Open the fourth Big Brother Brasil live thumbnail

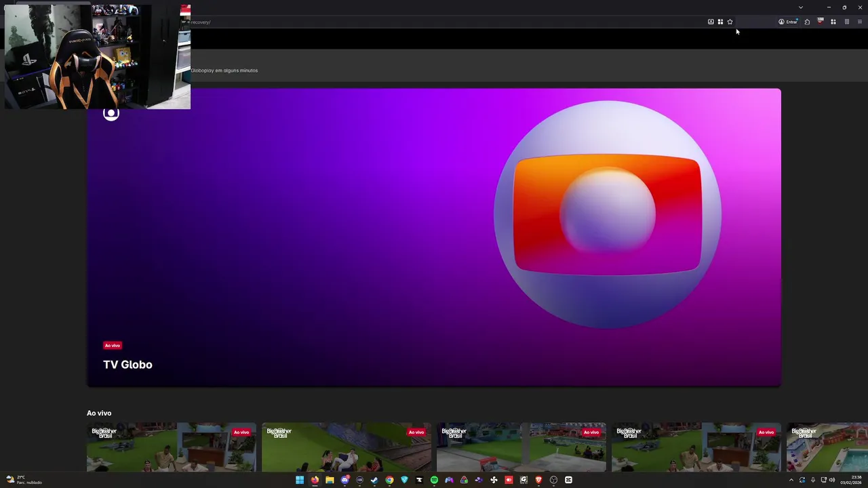[696, 447]
